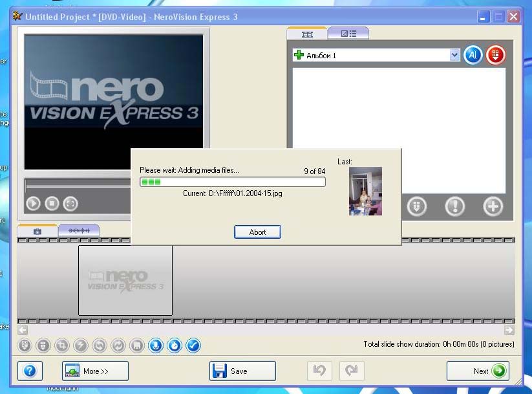Image resolution: width=532 pixels, height=394 pixels.
Task: Click the blue stopwatch duration icon
Action: (x=175, y=345)
